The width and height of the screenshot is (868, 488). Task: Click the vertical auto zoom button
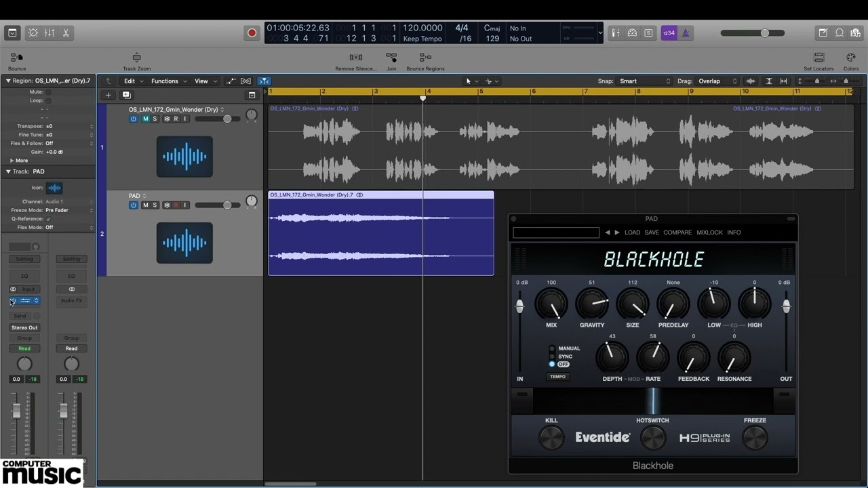click(769, 81)
